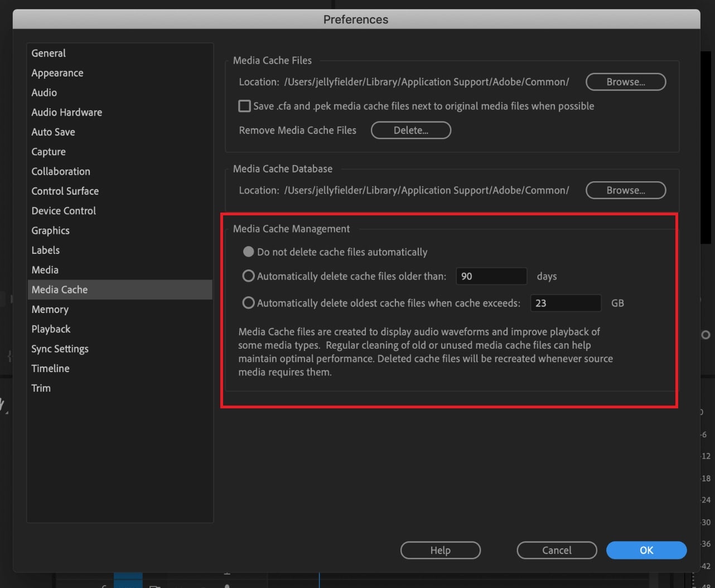Viewport: 715px width, 588px height.
Task: Open the Trim preferences
Action: point(119,388)
